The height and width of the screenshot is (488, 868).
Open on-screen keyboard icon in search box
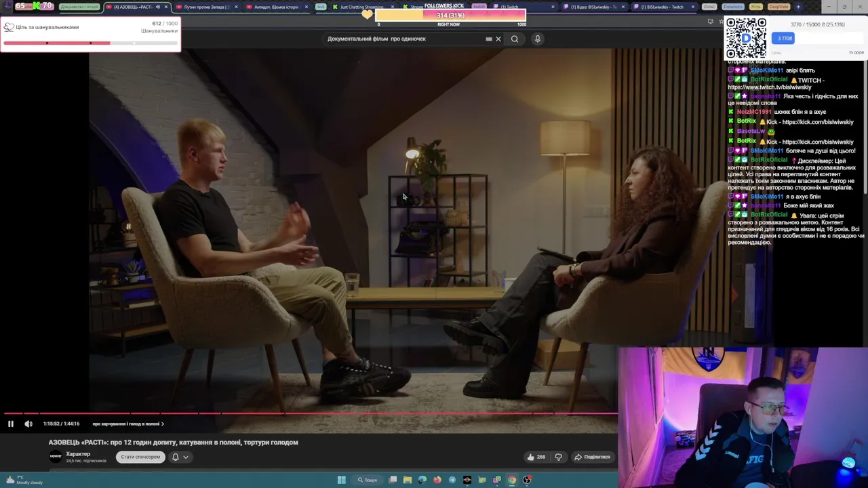coord(489,39)
